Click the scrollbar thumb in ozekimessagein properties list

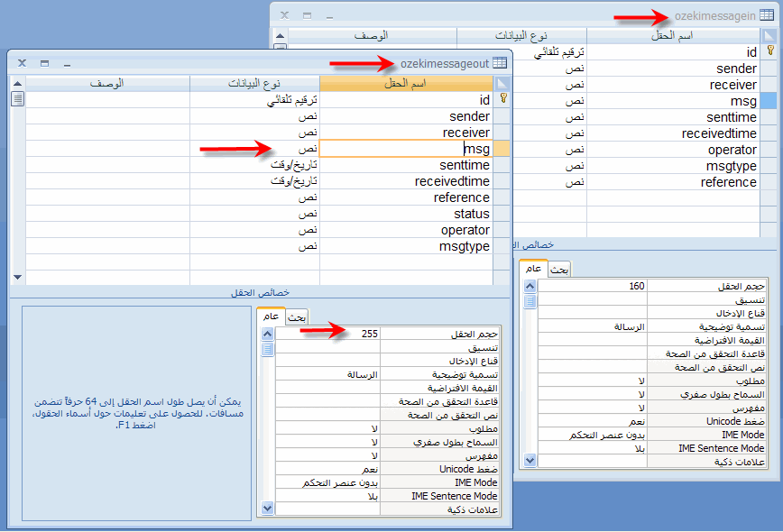530,301
